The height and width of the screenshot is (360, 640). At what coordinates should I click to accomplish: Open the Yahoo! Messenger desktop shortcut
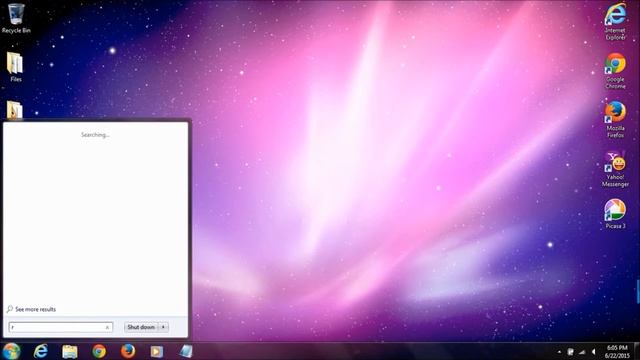tap(615, 169)
